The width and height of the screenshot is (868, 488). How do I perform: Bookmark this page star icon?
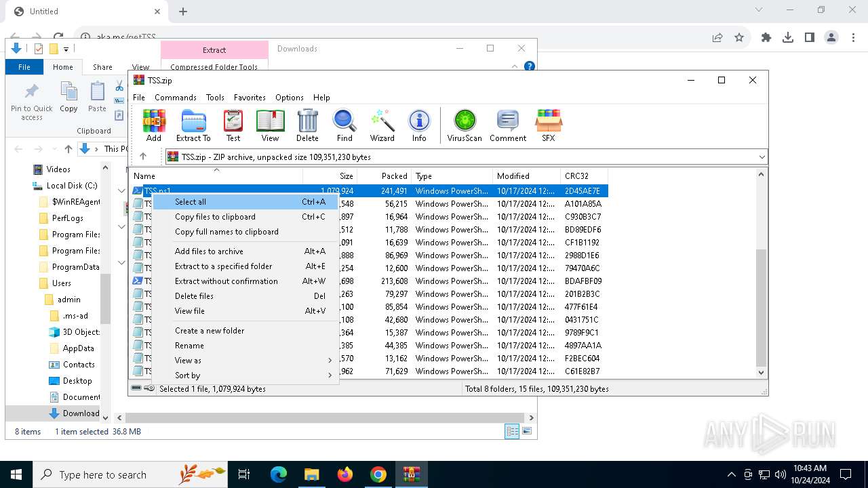[739, 38]
